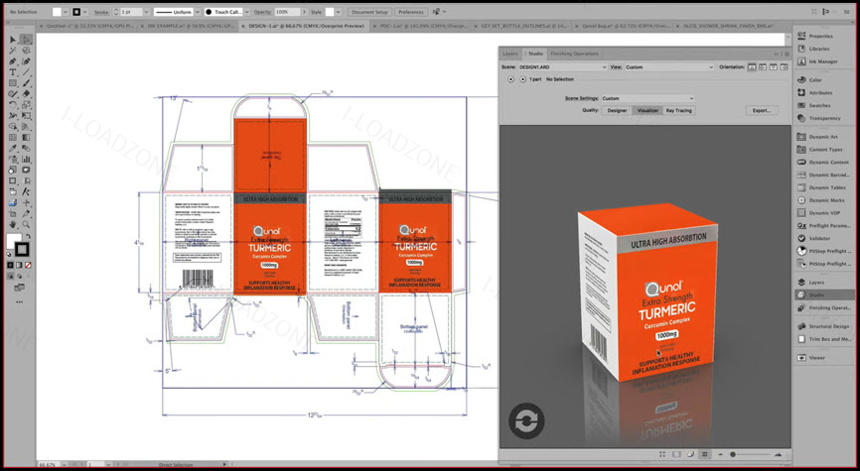
Task: Select the Zoom magnifier tool
Action: [x=26, y=224]
